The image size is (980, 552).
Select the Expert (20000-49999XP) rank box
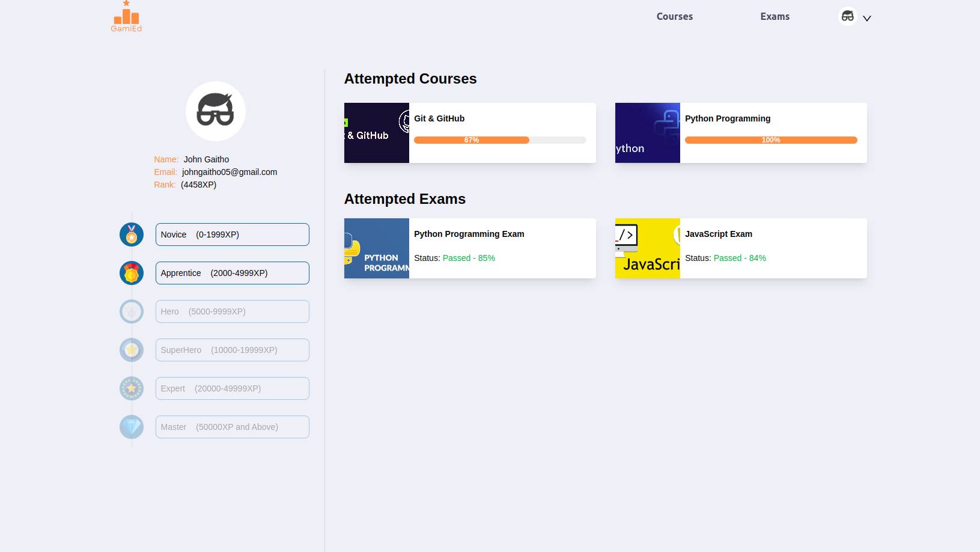coord(233,388)
